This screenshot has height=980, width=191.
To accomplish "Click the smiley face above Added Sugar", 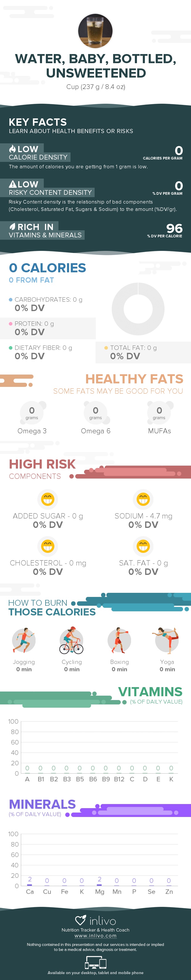I will coord(48,499).
